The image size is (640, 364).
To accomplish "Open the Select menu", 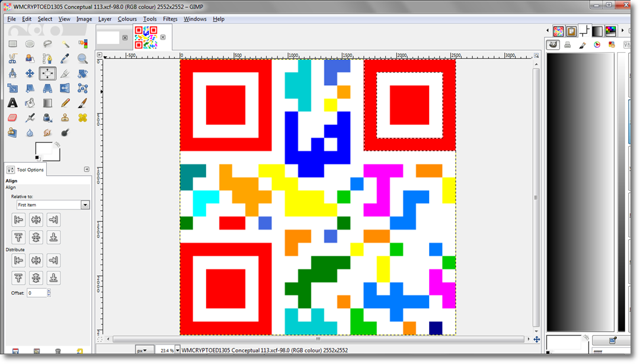I will coord(45,19).
